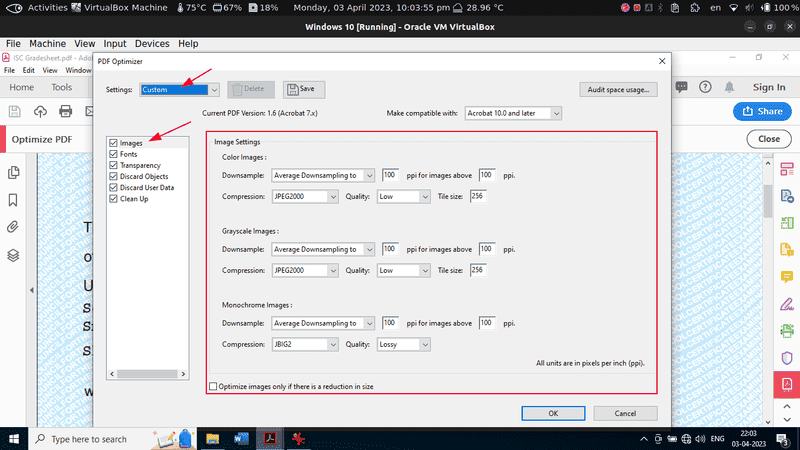Viewport: 800px width, 450px height.
Task: Uncheck the Discard User Data checkbox
Action: (113, 188)
